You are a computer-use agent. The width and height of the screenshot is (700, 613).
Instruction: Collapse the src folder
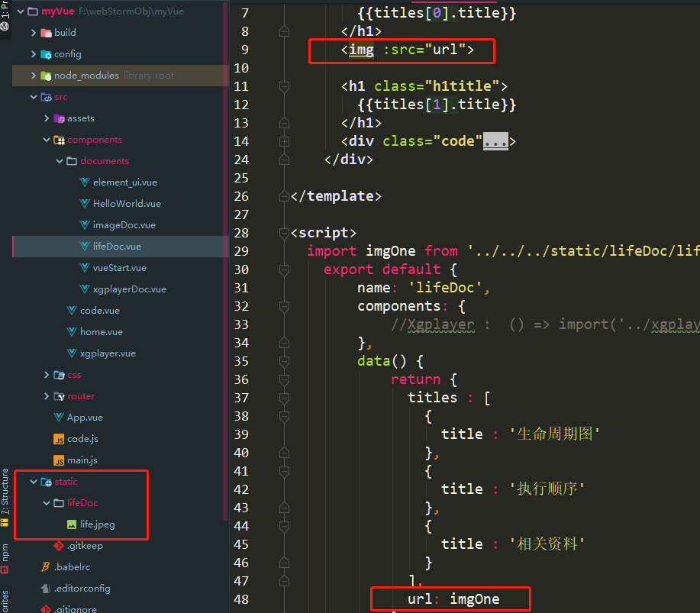(x=34, y=97)
